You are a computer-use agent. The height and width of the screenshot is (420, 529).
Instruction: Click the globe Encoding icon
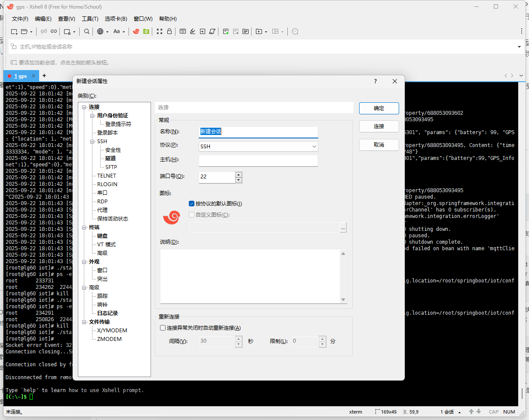tap(100, 31)
